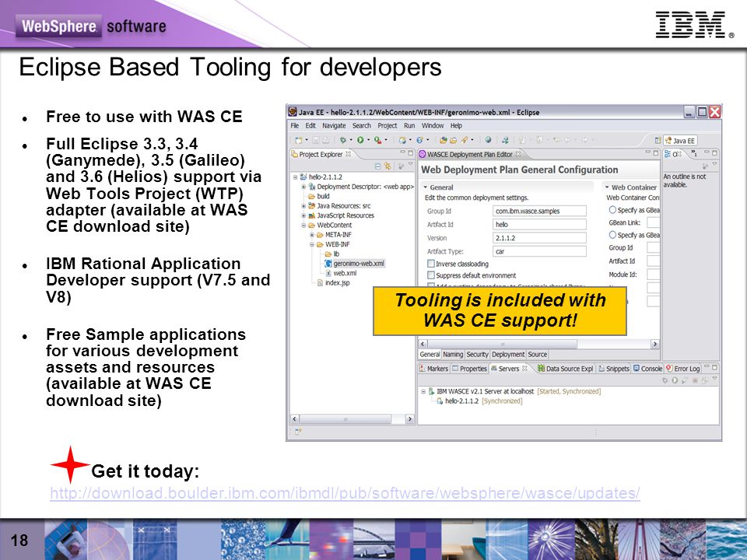Viewport: 747px width, 560px height.
Task: Click the create dynamic web project icon
Action: click(402, 140)
